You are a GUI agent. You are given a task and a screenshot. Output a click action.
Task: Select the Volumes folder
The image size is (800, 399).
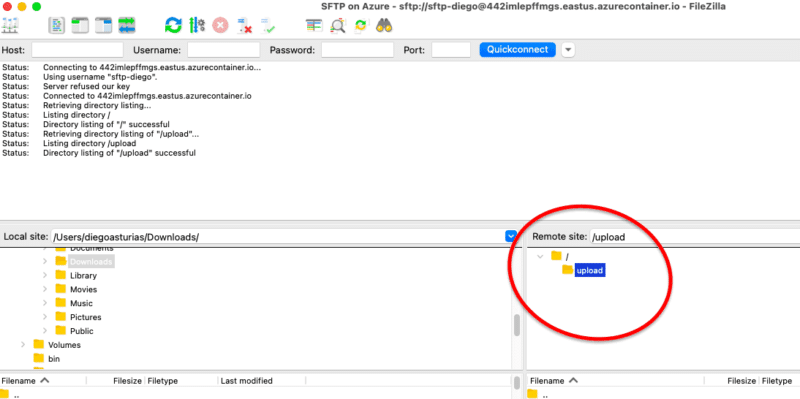click(x=64, y=345)
